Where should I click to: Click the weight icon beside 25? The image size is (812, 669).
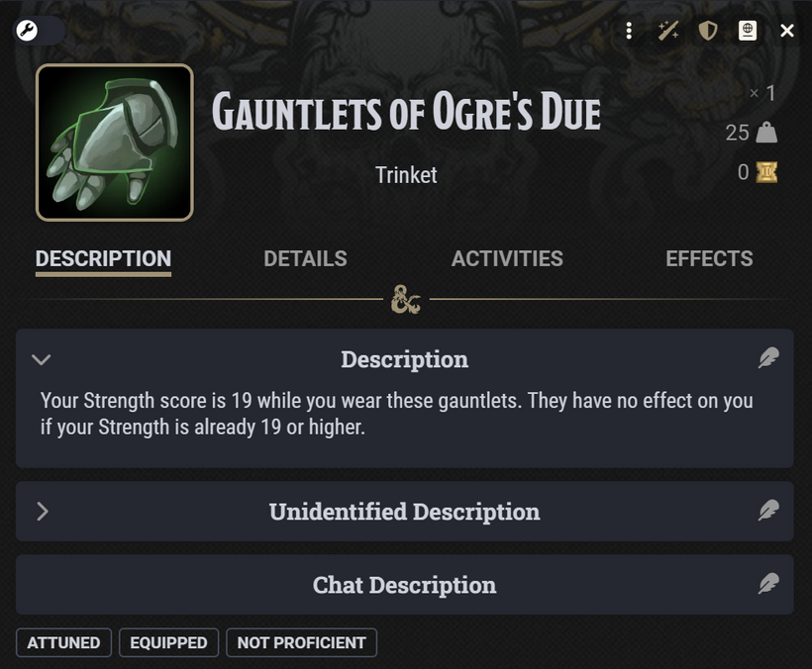(766, 133)
